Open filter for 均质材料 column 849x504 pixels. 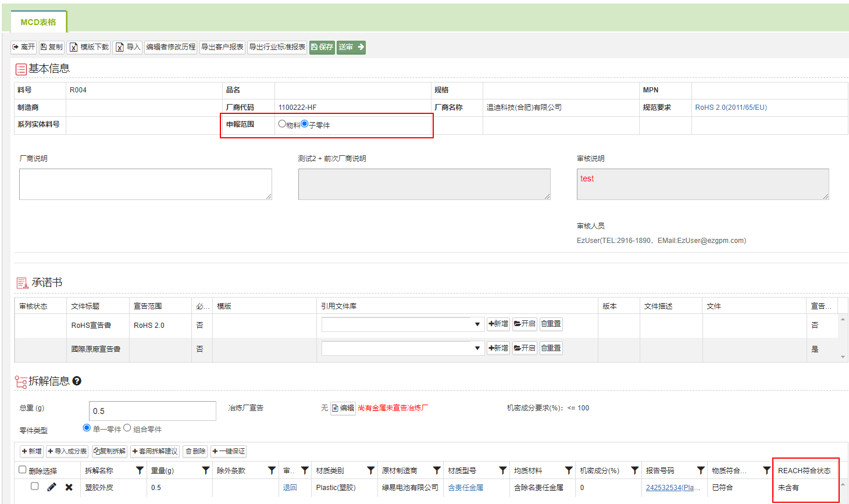(x=569, y=470)
